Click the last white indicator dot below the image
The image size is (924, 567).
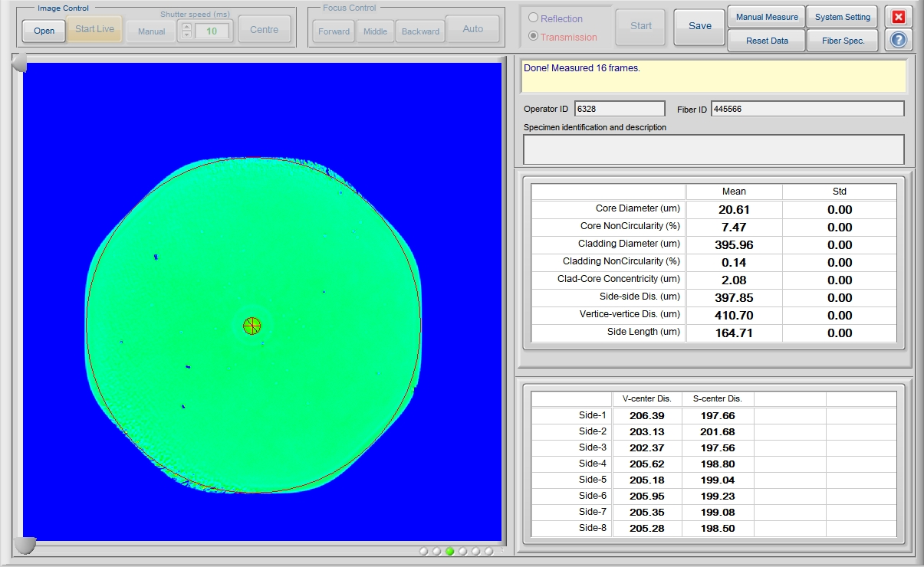488,551
